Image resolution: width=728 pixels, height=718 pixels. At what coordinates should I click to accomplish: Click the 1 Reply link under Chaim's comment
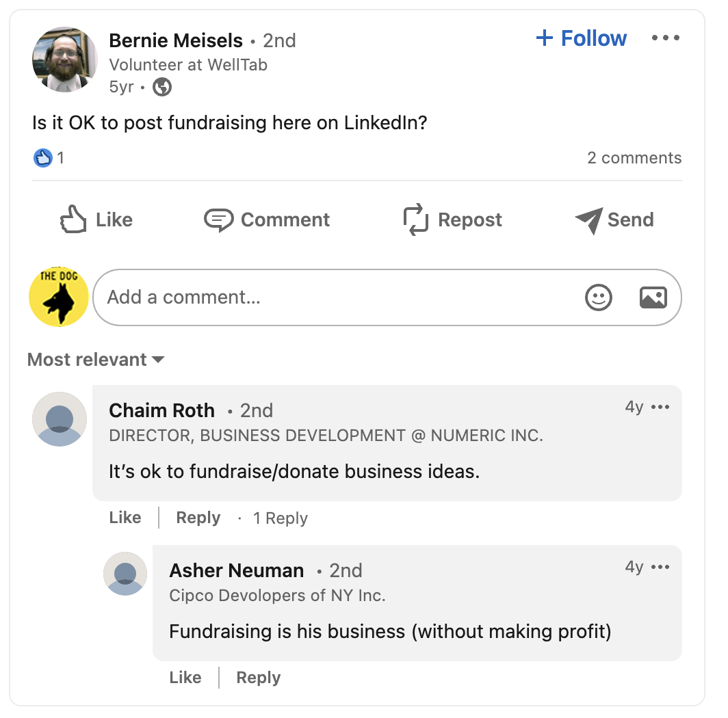(x=281, y=518)
